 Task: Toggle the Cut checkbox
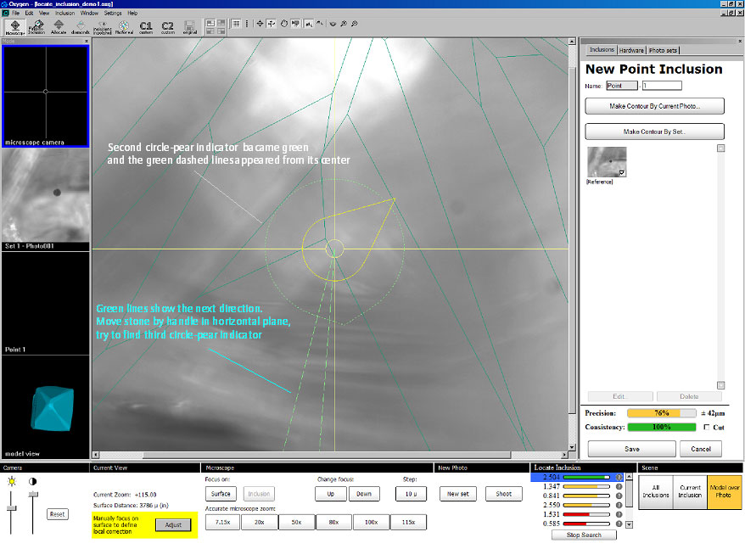707,428
